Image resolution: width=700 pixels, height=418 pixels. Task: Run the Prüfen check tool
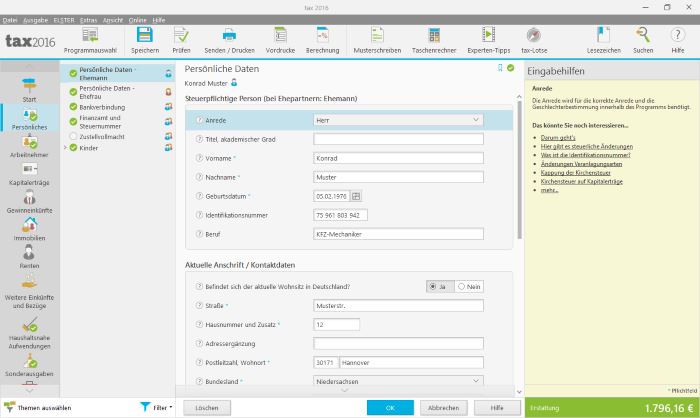point(181,40)
